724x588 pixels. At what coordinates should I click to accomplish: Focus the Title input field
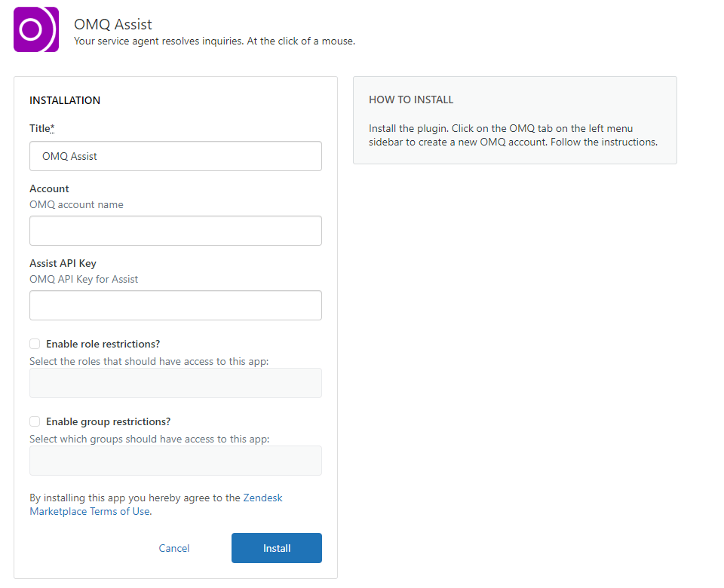(176, 156)
